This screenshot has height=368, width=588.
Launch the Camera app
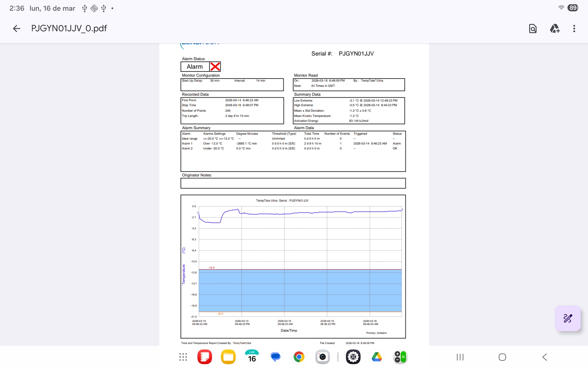[322, 357]
